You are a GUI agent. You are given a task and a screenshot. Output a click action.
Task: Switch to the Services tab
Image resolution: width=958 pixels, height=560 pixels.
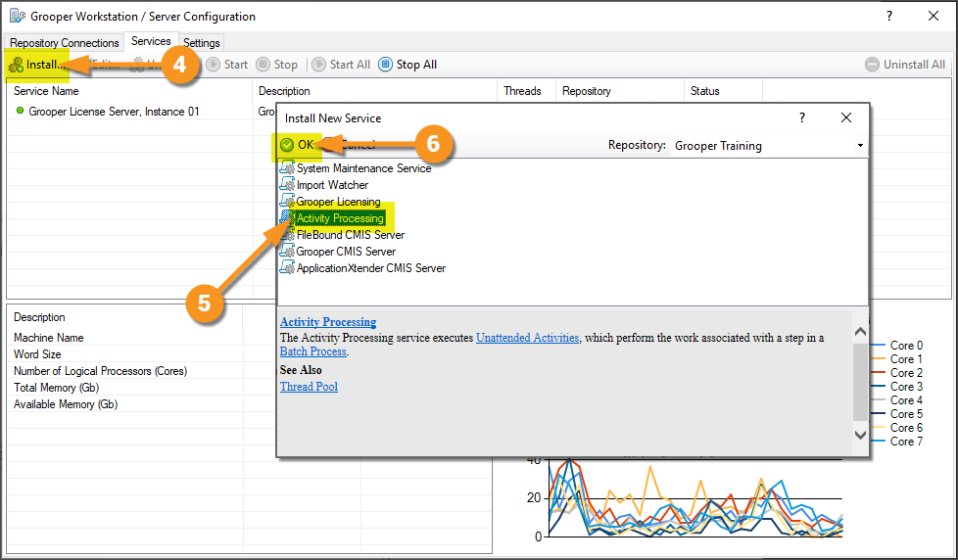pyautogui.click(x=151, y=41)
